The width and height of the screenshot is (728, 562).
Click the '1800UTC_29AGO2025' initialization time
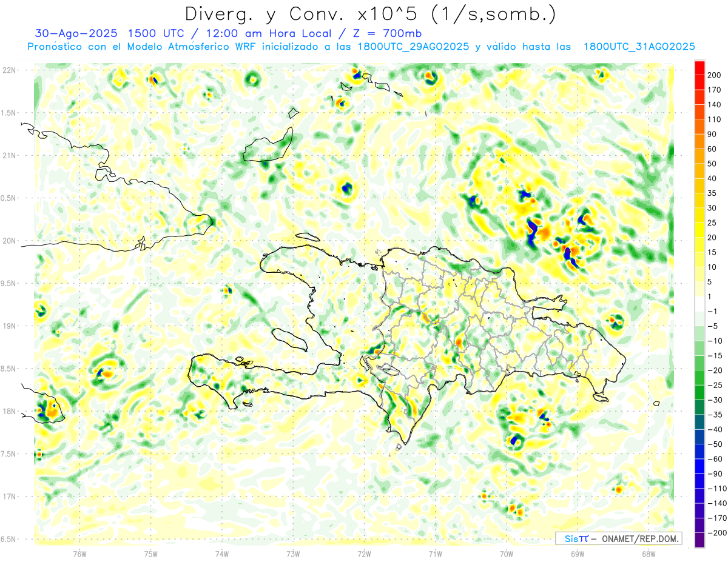tap(413, 47)
